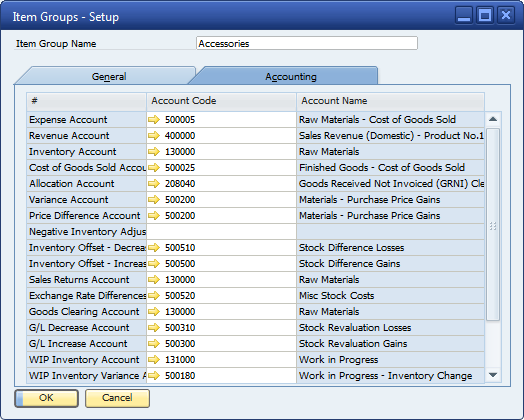The width and height of the screenshot is (524, 420).
Task: Select account code cell 500025
Action: [x=221, y=167]
